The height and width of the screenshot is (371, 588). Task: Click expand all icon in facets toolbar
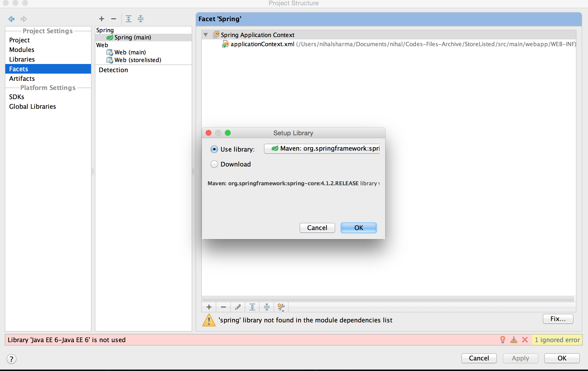(128, 19)
